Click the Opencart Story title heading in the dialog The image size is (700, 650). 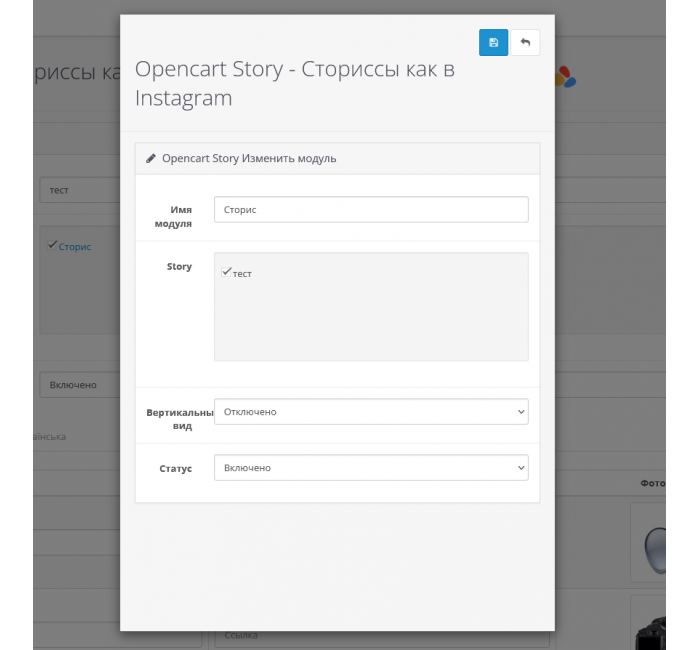click(x=295, y=83)
